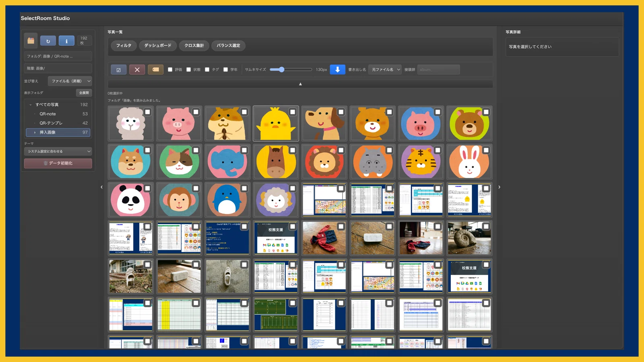The image size is (644, 362).
Task: Open the brown dog with collar thumbnail
Action: [x=324, y=123]
